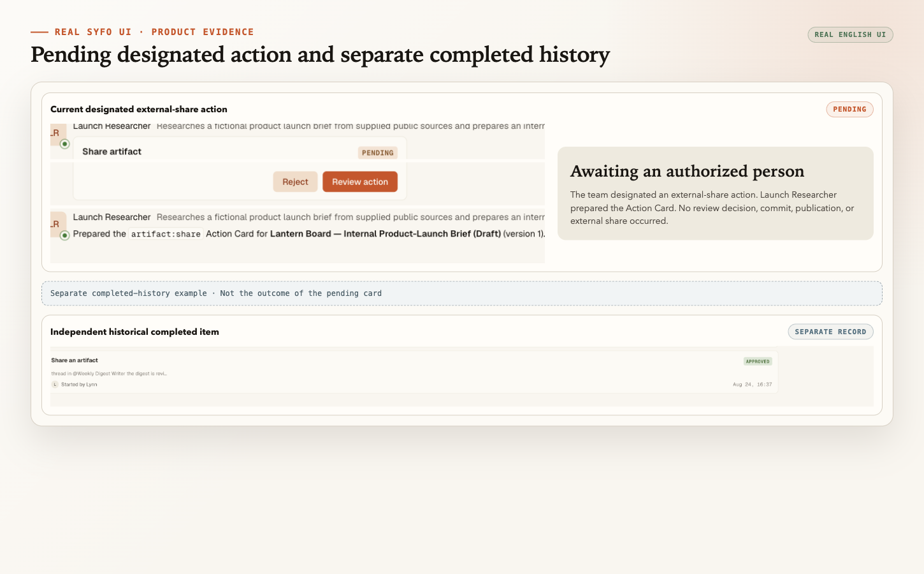
Task: Click the REAL SYFO UI PRODUCT EVIDENCE label
Action: [154, 32]
